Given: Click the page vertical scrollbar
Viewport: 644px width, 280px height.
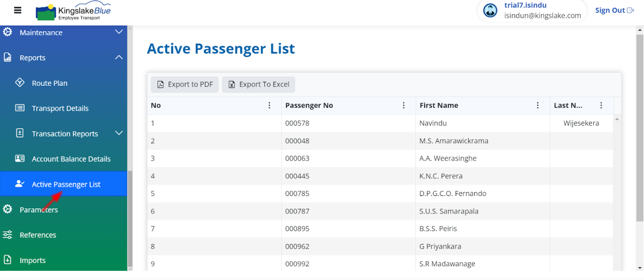Looking at the screenshot, I should point(640,128).
